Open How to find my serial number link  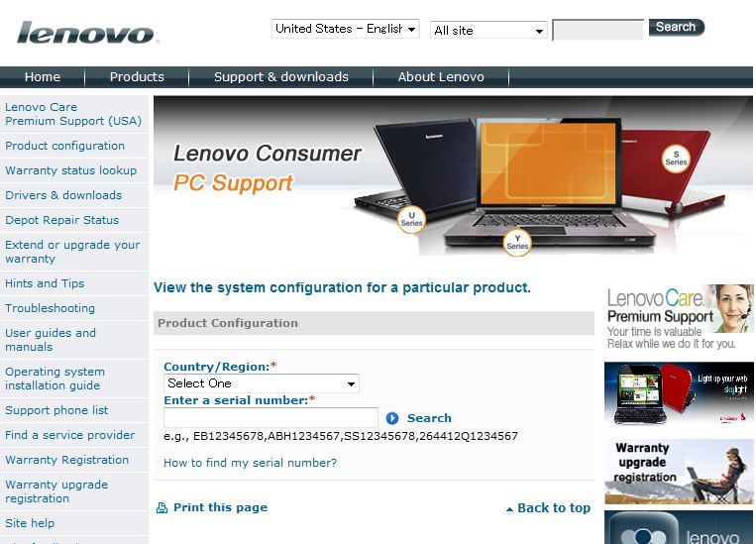click(251, 463)
